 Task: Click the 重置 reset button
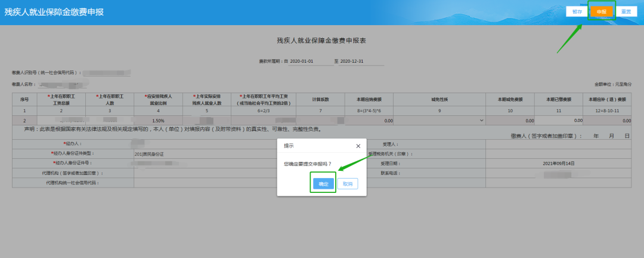[x=626, y=11]
